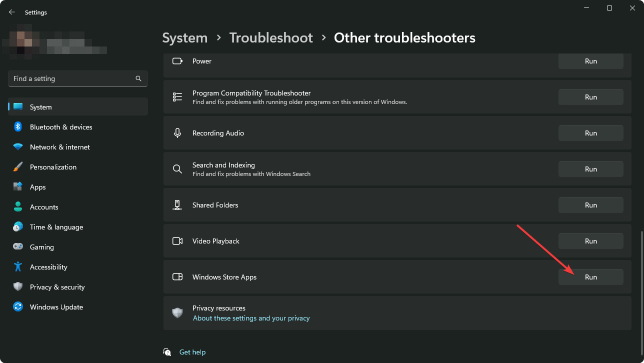This screenshot has width=644, height=363.
Task: Click the back arrow in Settings
Action: coord(11,11)
